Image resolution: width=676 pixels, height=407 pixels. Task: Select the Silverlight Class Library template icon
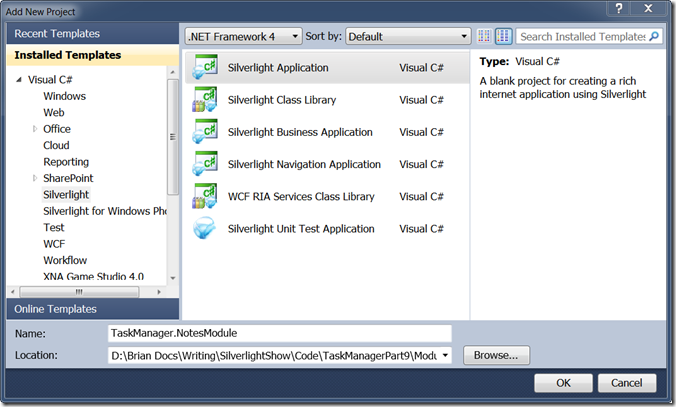click(205, 100)
